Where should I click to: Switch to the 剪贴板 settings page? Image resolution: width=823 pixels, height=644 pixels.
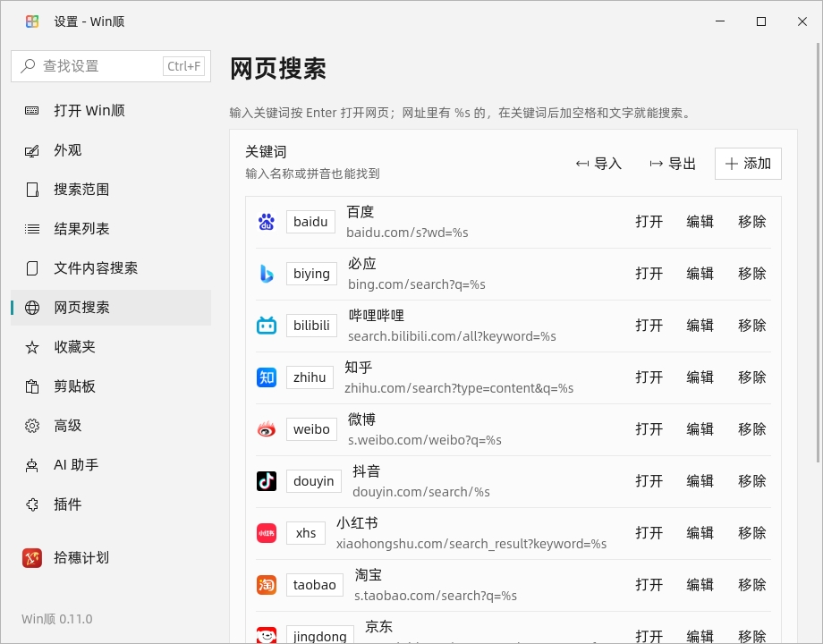click(111, 386)
